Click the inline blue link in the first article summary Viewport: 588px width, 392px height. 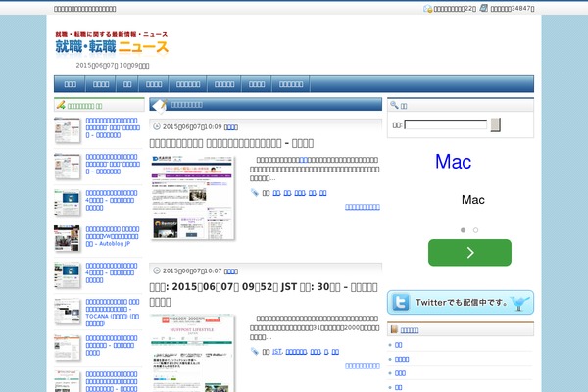point(304,160)
